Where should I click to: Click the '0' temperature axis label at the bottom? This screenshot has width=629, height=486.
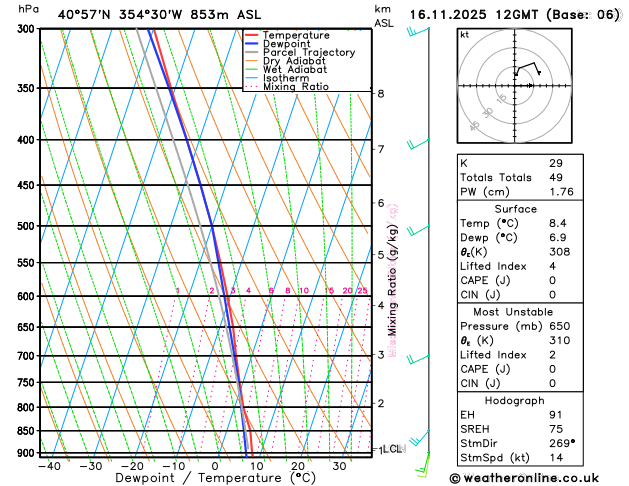215,466
